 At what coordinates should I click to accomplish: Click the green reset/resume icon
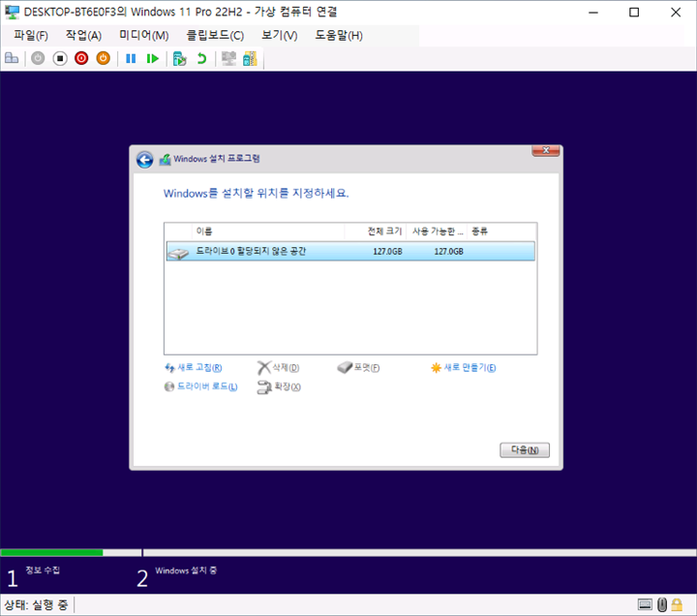tap(153, 59)
